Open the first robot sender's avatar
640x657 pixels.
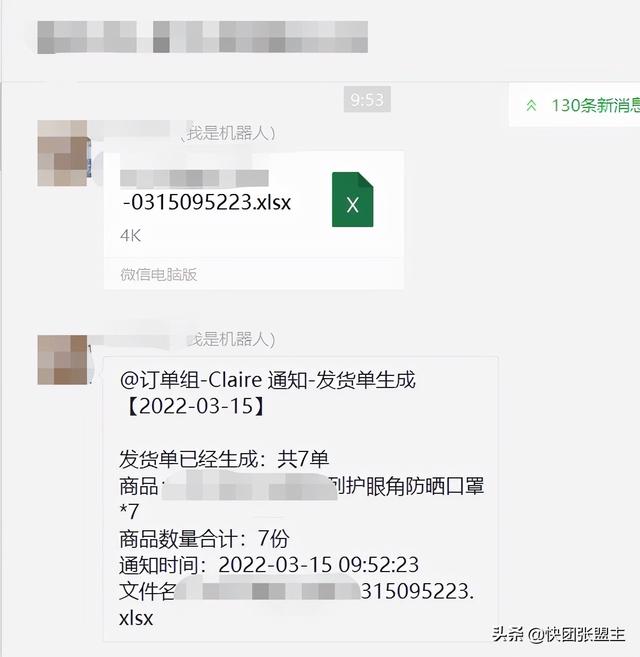coord(62,153)
